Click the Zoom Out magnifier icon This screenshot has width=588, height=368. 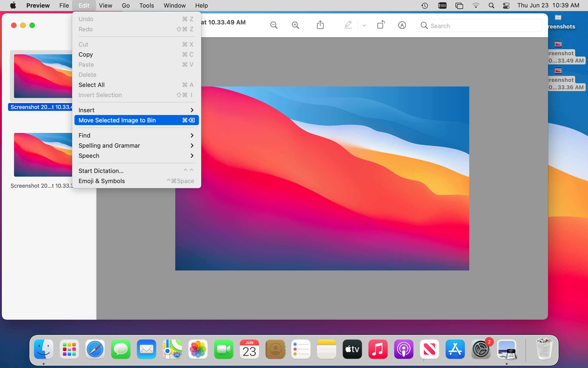point(274,25)
